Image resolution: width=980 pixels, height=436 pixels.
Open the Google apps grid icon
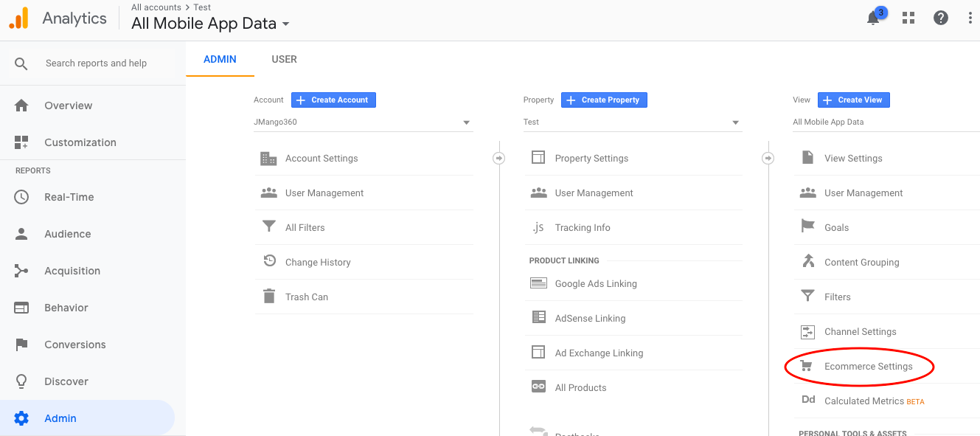(908, 18)
